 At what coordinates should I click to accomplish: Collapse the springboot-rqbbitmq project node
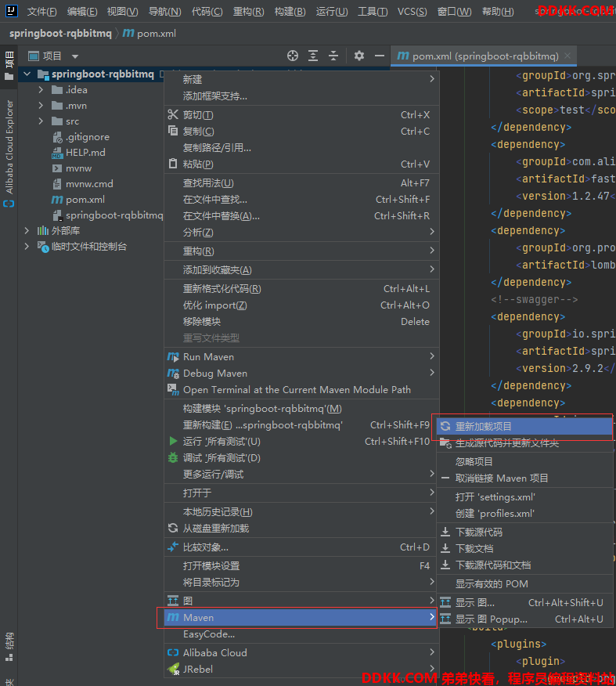click(x=27, y=74)
